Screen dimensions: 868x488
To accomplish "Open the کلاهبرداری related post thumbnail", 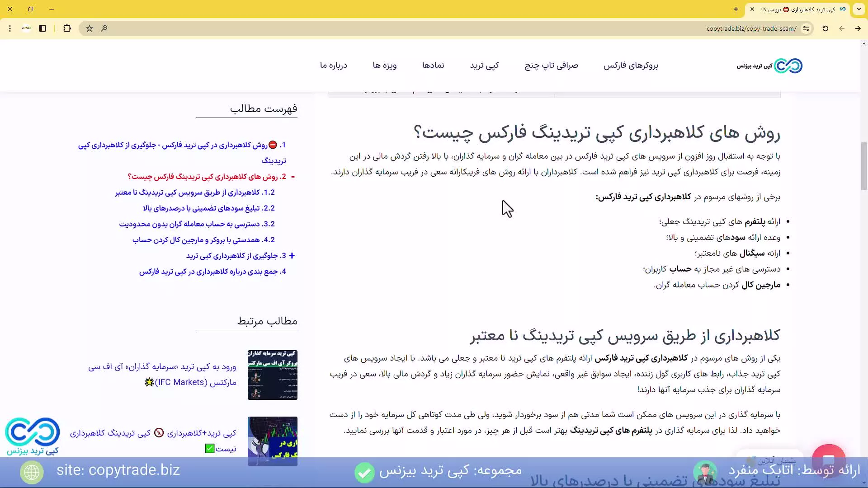I will (273, 441).
